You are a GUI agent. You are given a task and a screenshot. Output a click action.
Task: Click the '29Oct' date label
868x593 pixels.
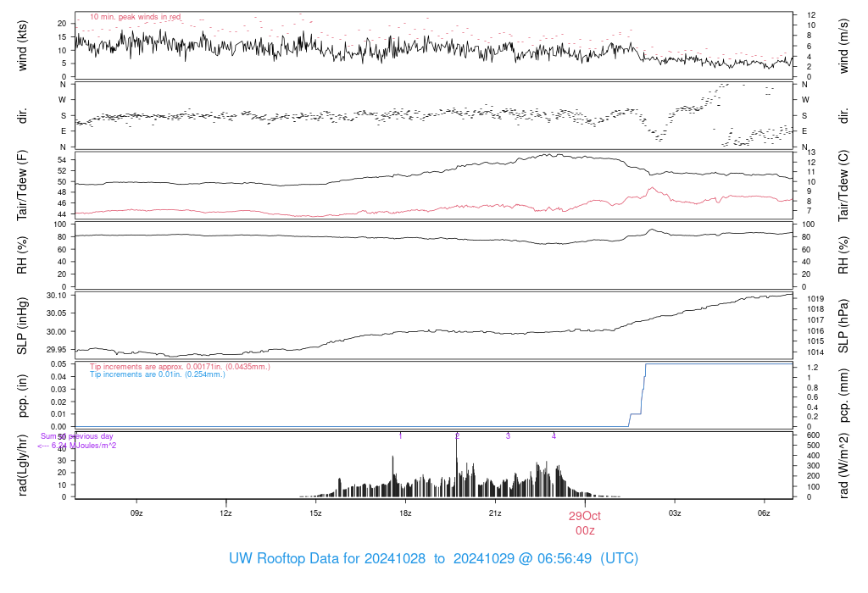[585, 516]
